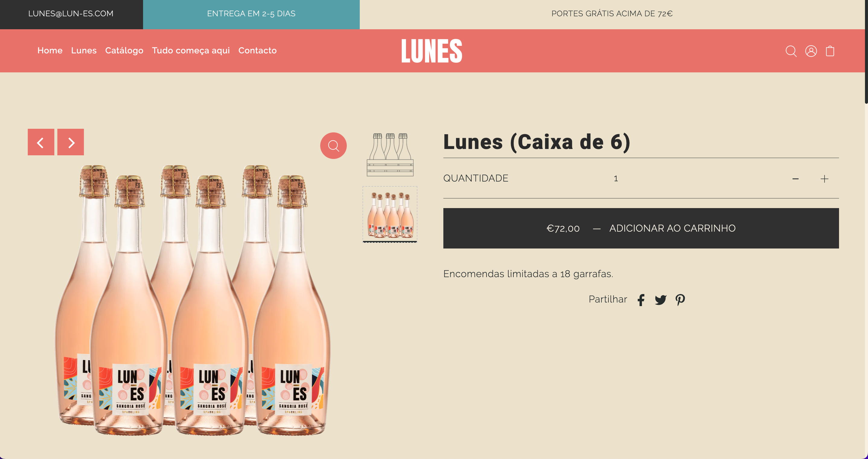Viewport: 868px width, 459px height.
Task: Select the six rosé bottles thumbnail
Action: coord(390,214)
